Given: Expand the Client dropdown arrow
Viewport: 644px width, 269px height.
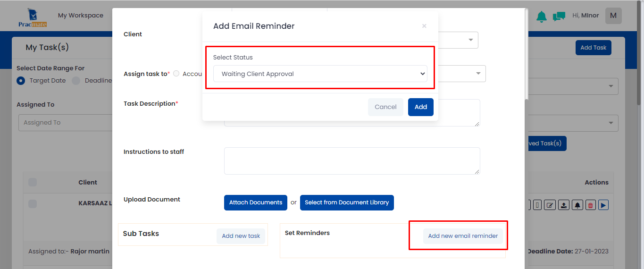Looking at the screenshot, I should coord(471,40).
